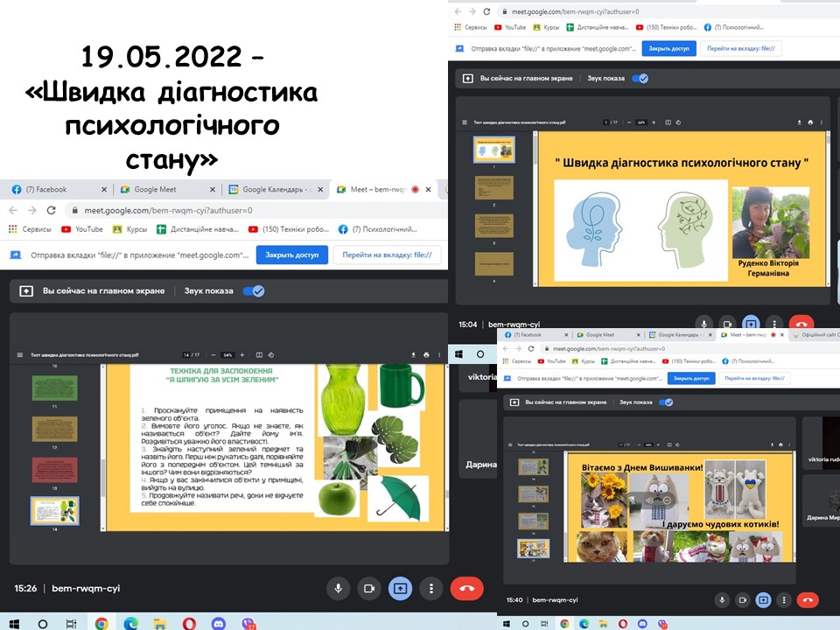
Task: Open 'Дистанційне навча...' bookmark in 15:26 browser
Action: pyautogui.click(x=198, y=228)
